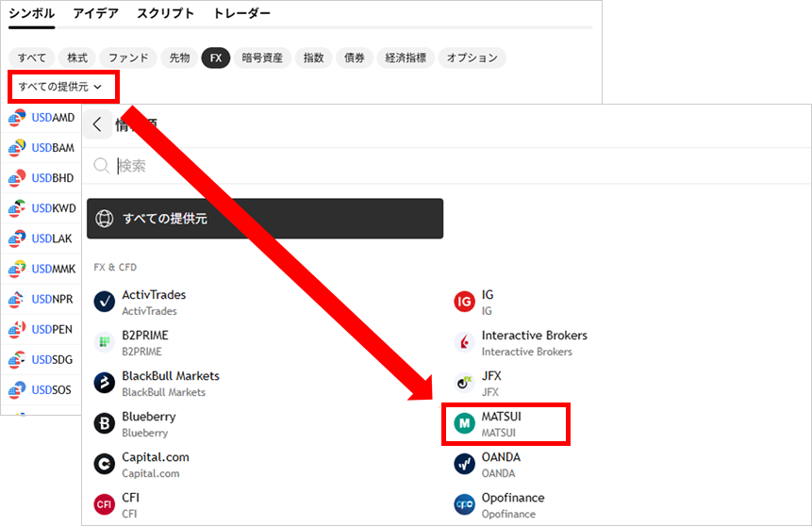The image size is (812, 526).
Task: Click the Interactive Brokers logo
Action: (465, 341)
